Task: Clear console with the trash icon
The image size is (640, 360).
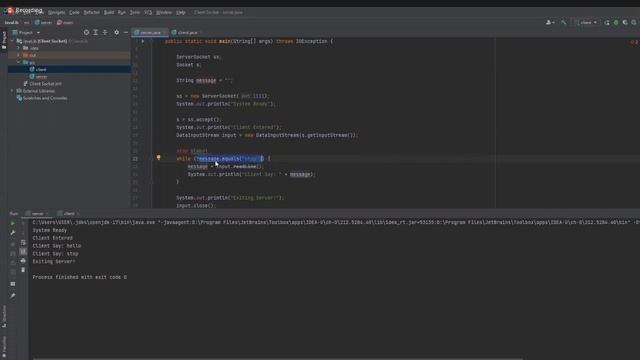Action: 23,270
